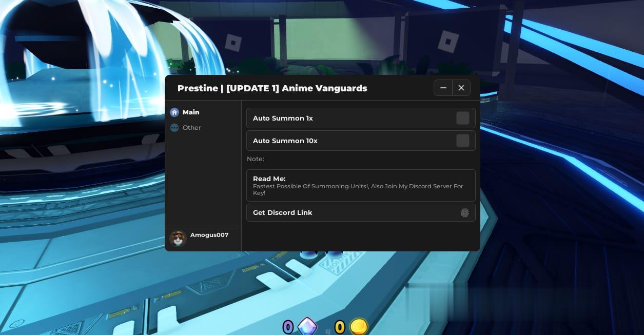Click the yellow coin count number

pyautogui.click(x=340, y=327)
